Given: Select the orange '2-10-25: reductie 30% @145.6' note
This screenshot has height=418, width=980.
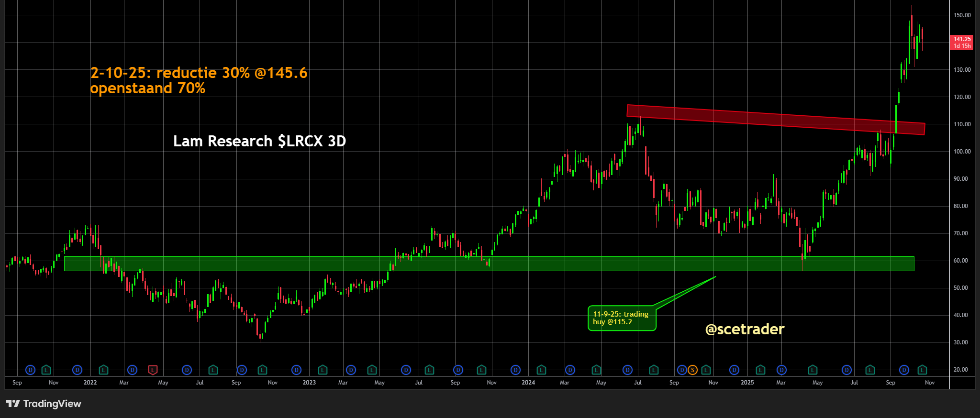Looking at the screenshot, I should [199, 73].
